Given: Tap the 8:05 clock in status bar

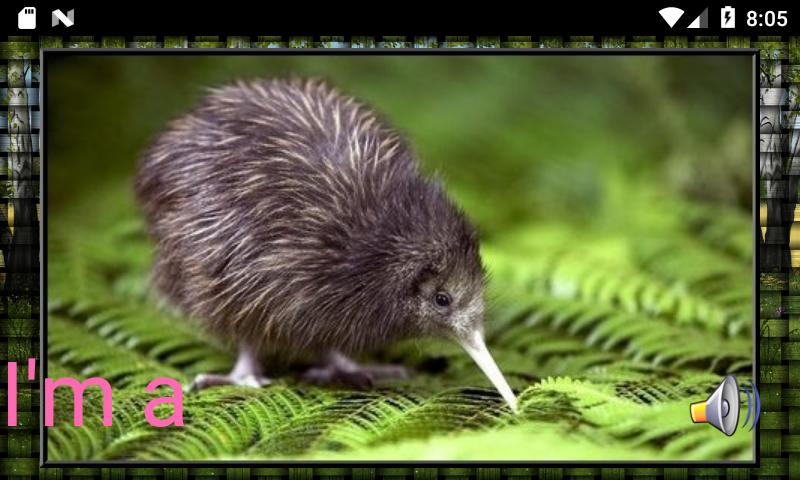Looking at the screenshot, I should [x=766, y=19].
